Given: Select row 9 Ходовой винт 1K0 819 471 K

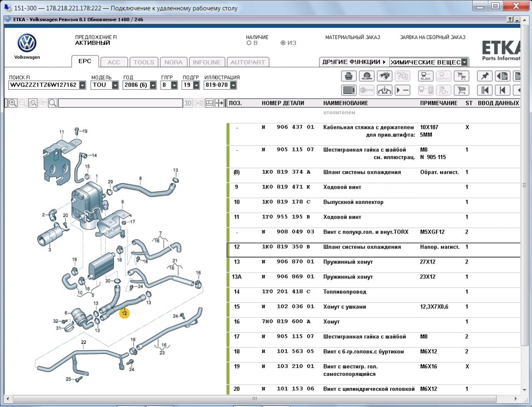Looking at the screenshot, I should click(374, 190).
